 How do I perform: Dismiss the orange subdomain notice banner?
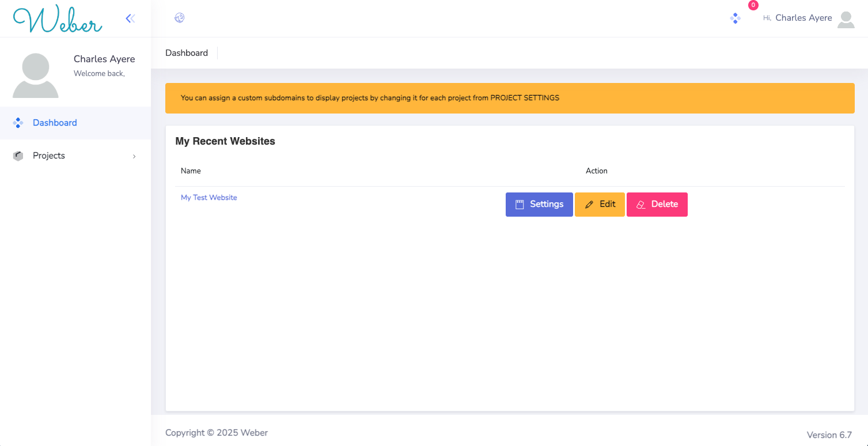point(510,98)
